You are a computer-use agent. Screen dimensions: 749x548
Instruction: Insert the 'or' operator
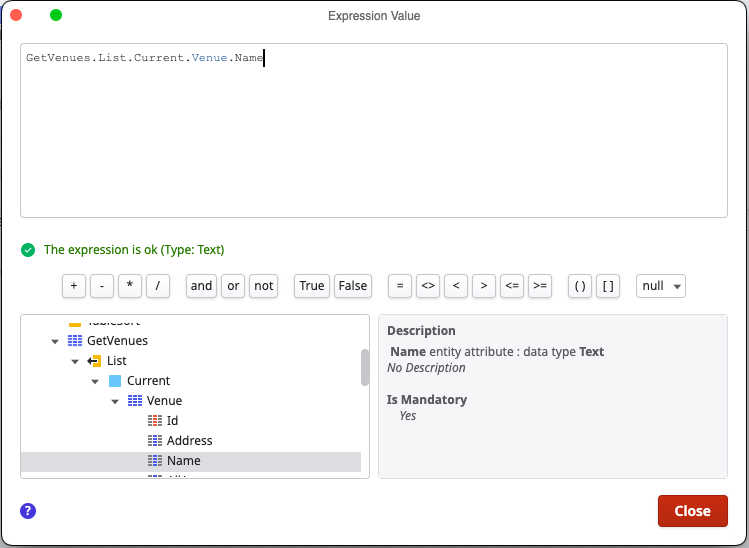(x=233, y=286)
